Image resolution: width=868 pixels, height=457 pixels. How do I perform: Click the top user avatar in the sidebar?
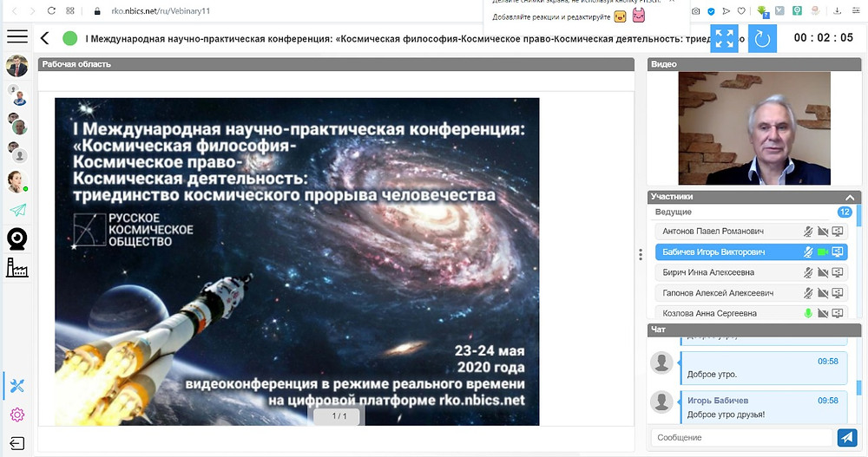[17, 66]
